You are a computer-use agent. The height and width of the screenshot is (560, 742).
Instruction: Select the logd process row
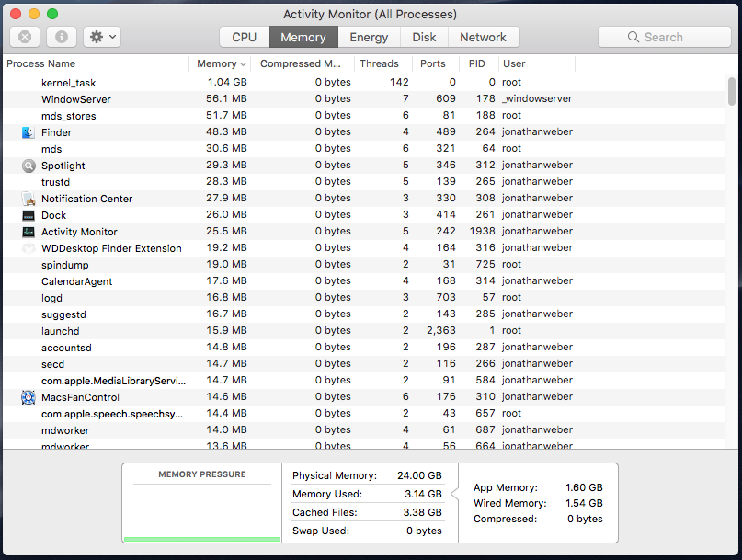(363, 298)
